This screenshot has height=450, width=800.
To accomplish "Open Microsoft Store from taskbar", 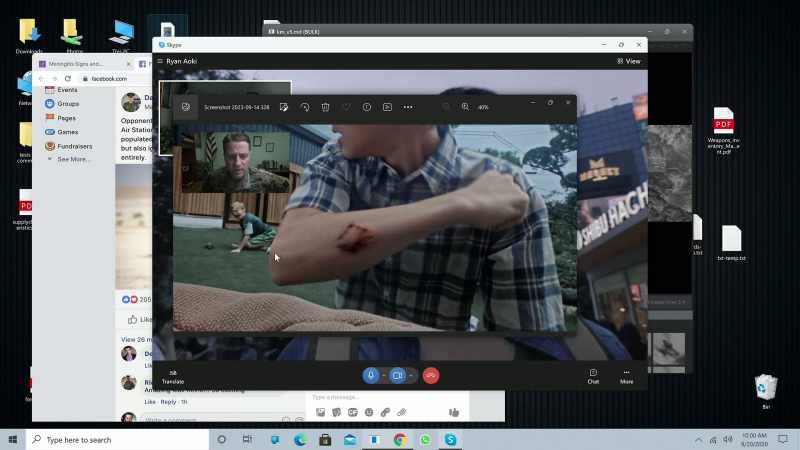I will [x=325, y=439].
